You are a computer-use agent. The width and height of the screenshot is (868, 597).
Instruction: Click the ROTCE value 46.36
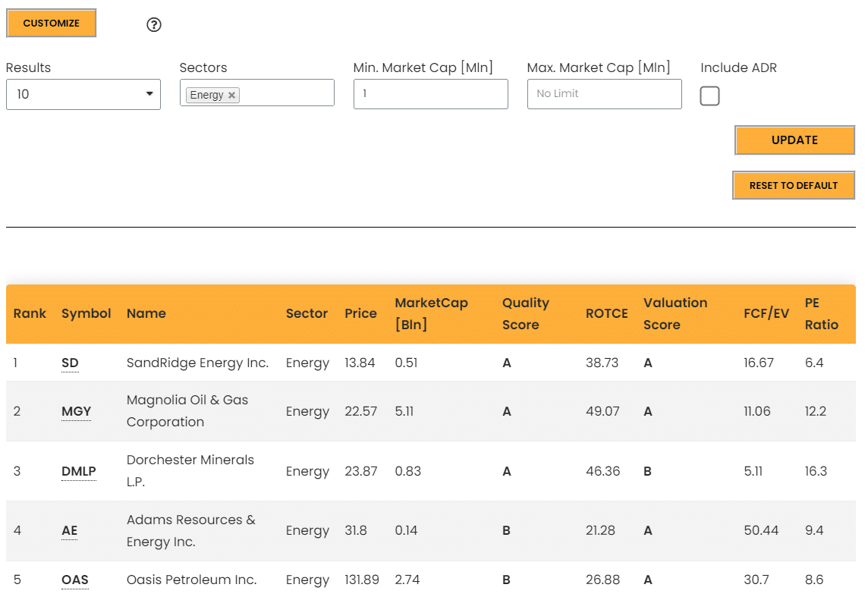[603, 471]
